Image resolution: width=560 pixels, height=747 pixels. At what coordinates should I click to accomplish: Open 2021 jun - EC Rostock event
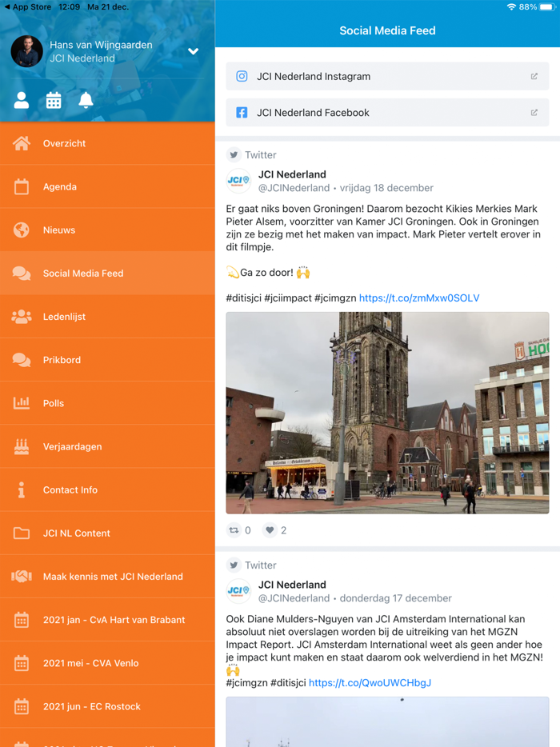click(107, 707)
